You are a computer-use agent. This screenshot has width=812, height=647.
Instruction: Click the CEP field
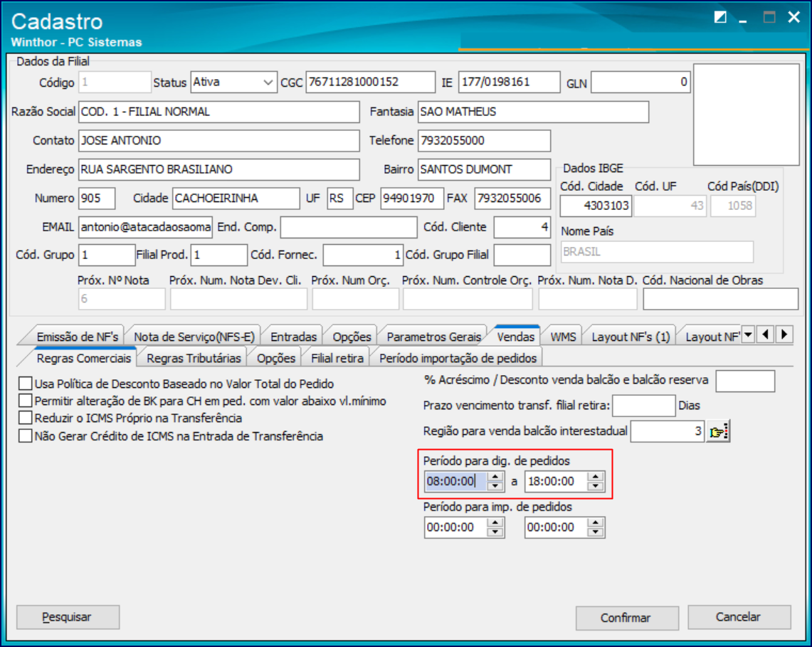(x=412, y=199)
